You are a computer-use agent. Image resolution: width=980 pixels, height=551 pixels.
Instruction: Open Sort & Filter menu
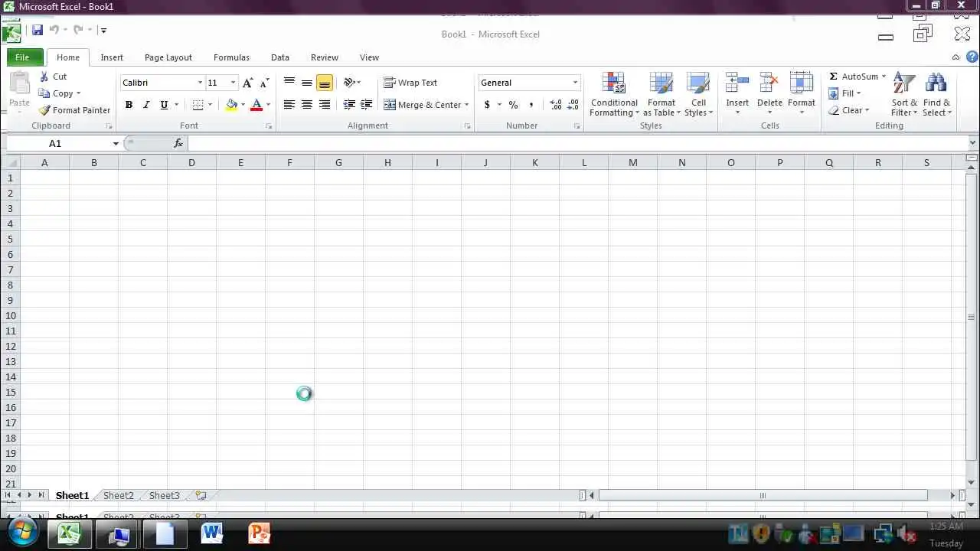click(904, 94)
